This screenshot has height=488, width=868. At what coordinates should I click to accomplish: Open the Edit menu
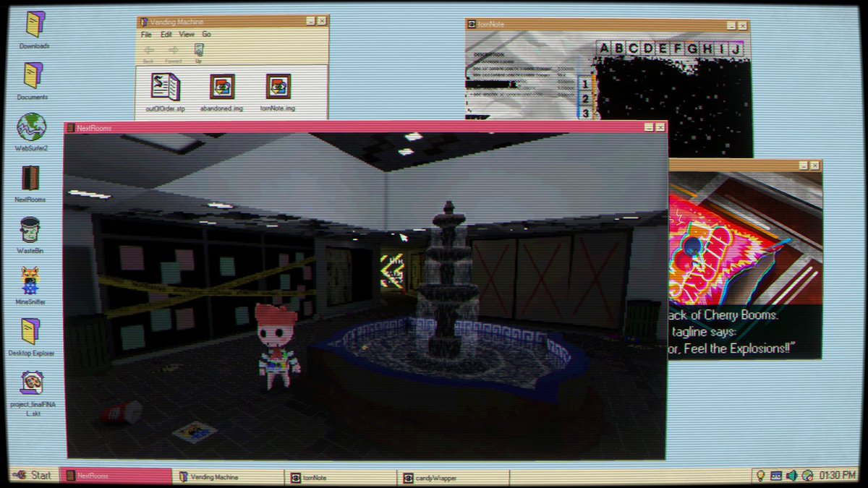click(165, 34)
